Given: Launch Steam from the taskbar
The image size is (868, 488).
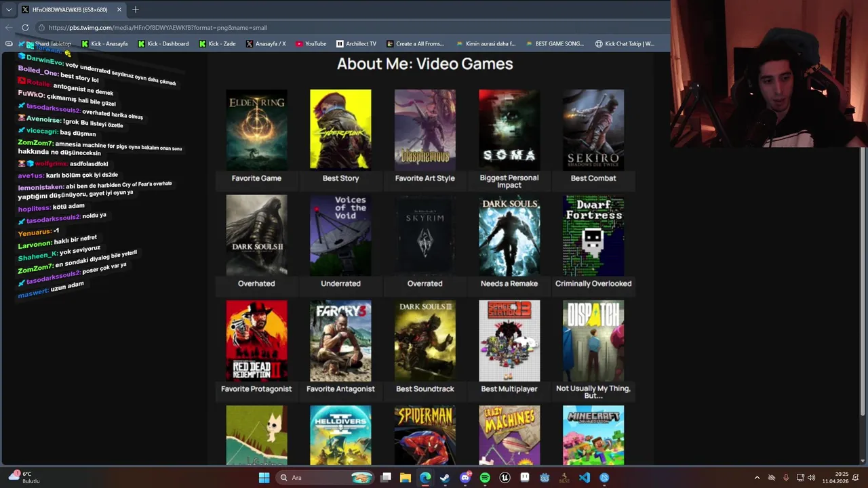Looking at the screenshot, I should [x=445, y=478].
